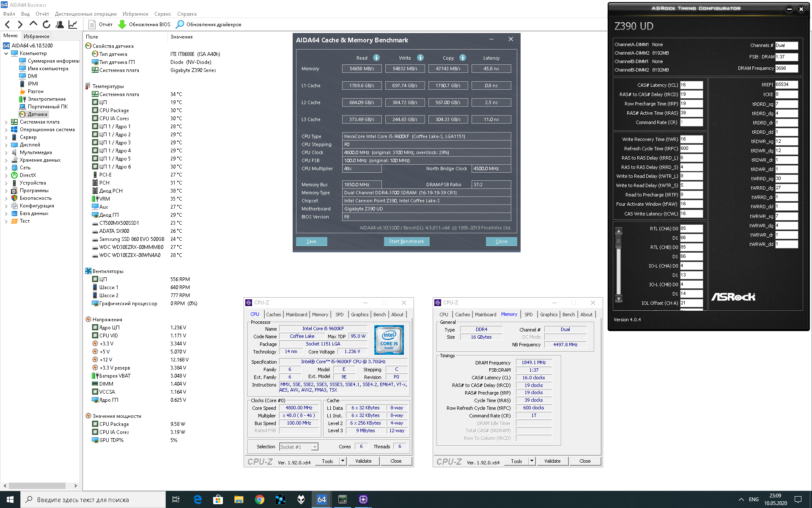Click the Validate button in CPU-Z
This screenshot has height=508, width=812.
pyautogui.click(x=363, y=461)
